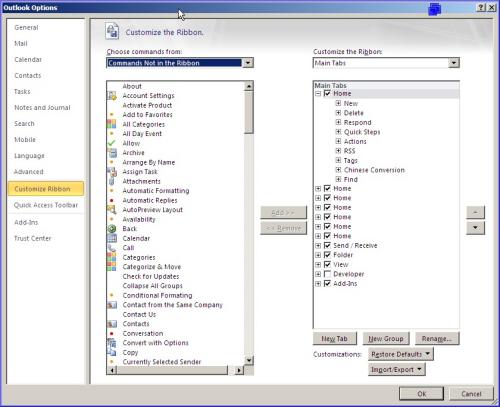The height and width of the screenshot is (407, 500).
Task: Click the Archive command icon
Action: [x=112, y=153]
